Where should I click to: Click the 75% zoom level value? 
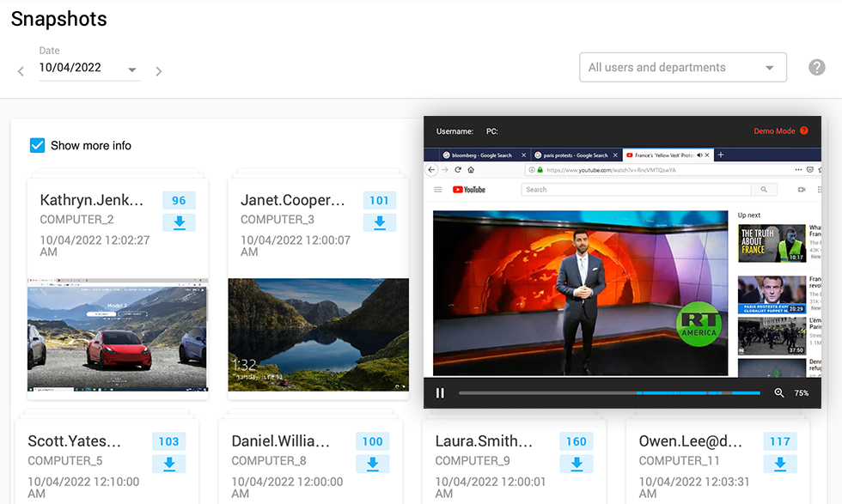801,393
